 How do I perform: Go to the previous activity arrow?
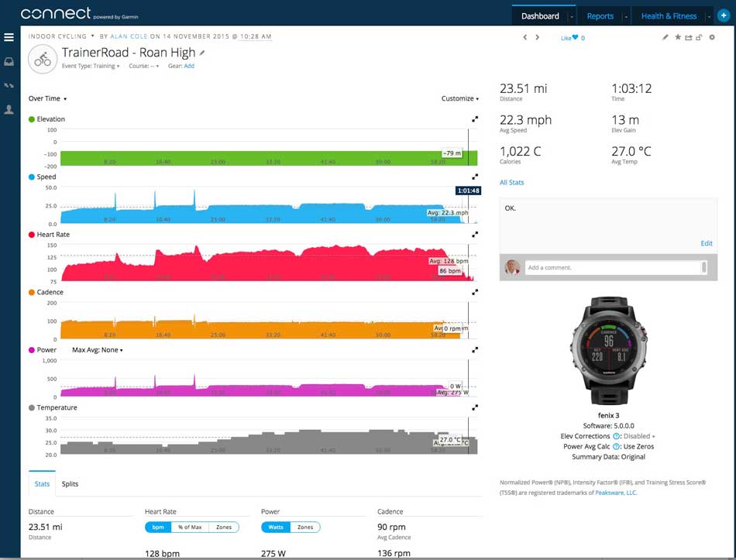click(525, 37)
